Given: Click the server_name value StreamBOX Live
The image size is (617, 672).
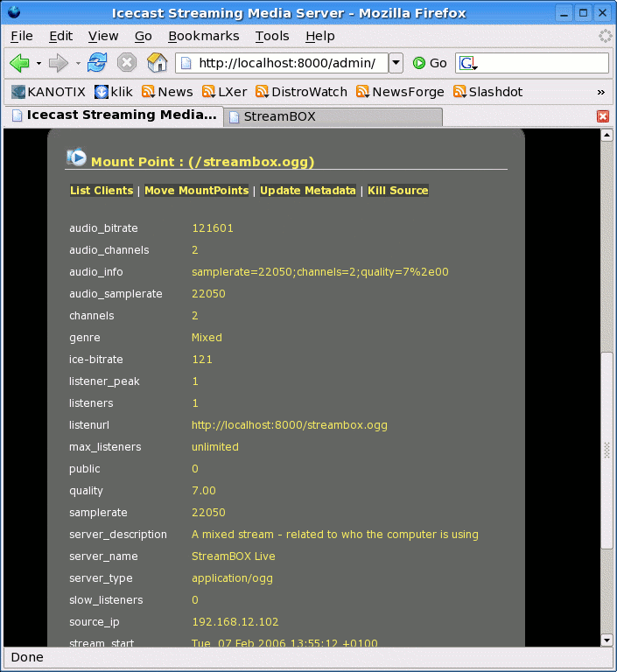Looking at the screenshot, I should click(x=234, y=556).
